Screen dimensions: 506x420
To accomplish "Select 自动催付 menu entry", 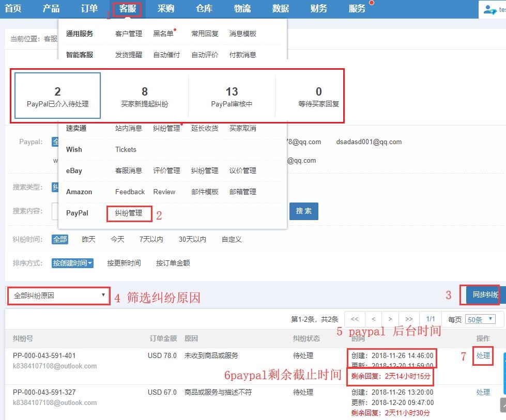I will point(166,55).
